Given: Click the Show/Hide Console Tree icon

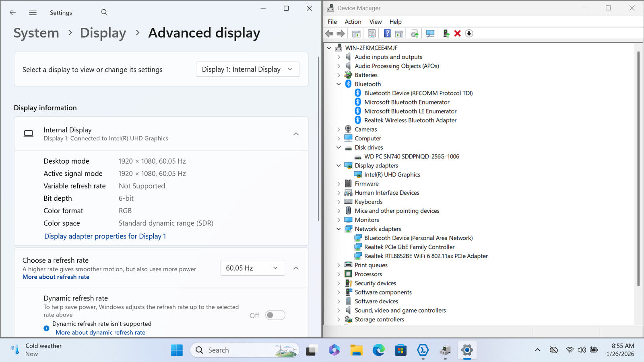Looking at the screenshot, I should (356, 33).
